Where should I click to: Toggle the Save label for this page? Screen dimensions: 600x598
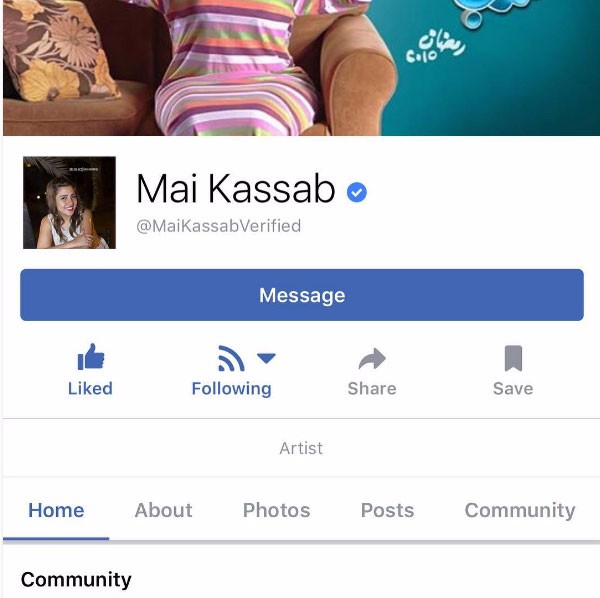(x=513, y=388)
